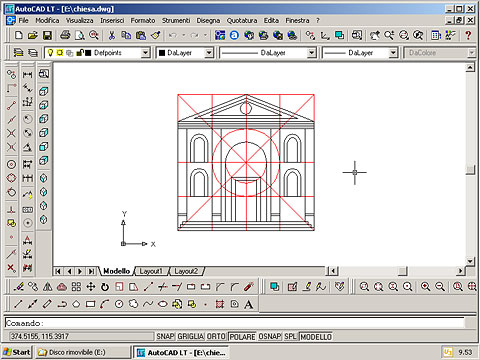Open the Modifica menu
Viewport: 480px width, 360px height.
point(47,21)
